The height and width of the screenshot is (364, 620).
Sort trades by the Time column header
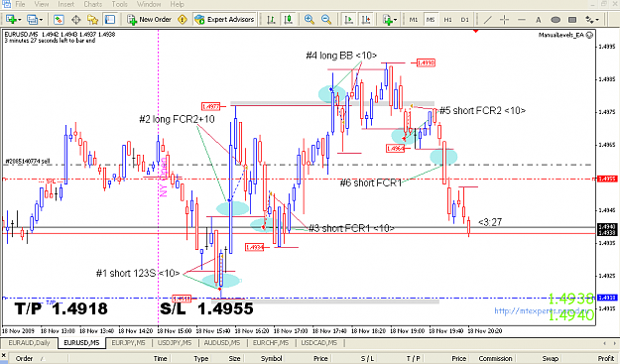point(160,358)
